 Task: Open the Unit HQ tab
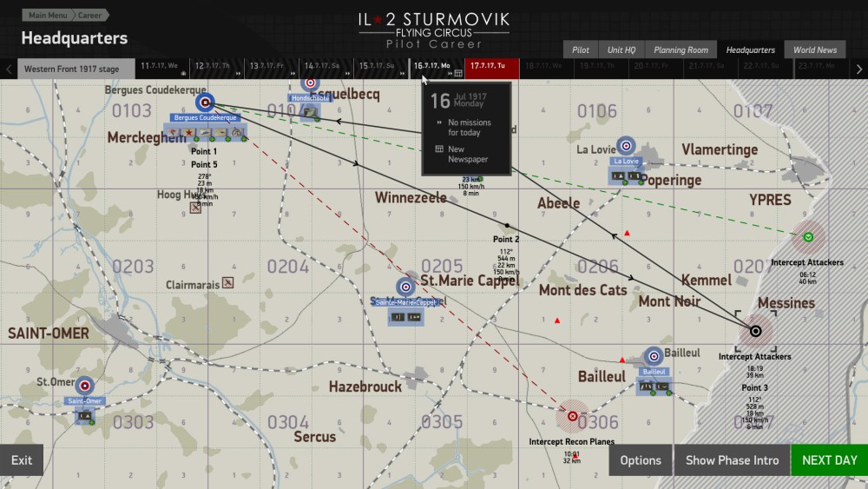point(621,50)
